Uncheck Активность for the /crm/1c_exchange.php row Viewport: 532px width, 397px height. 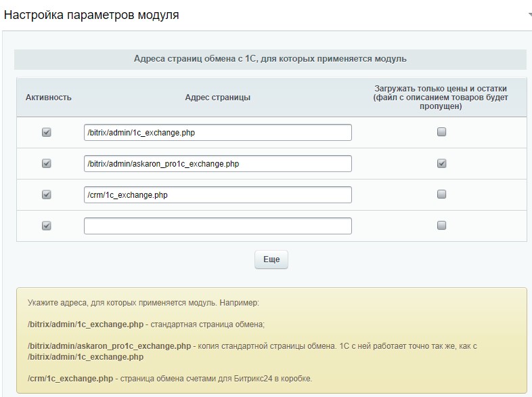[x=47, y=194]
